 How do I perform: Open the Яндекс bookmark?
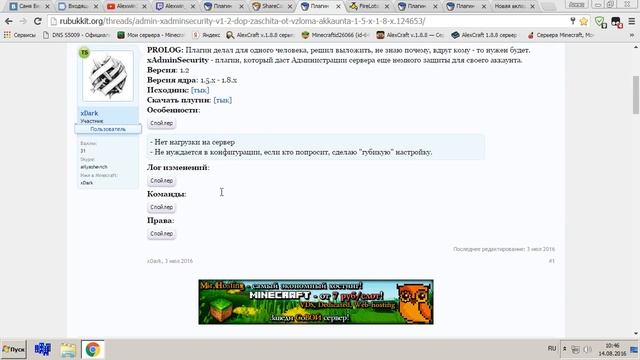tap(206, 35)
